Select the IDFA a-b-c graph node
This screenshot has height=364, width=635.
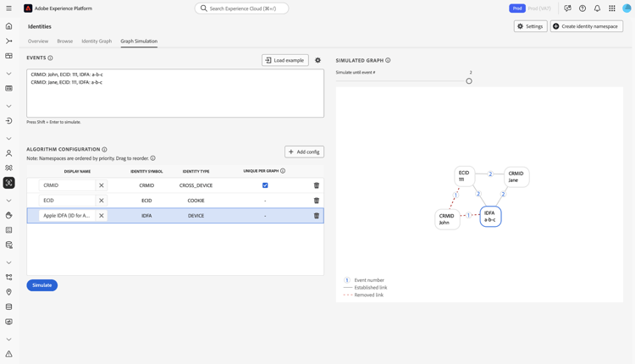coord(490,216)
